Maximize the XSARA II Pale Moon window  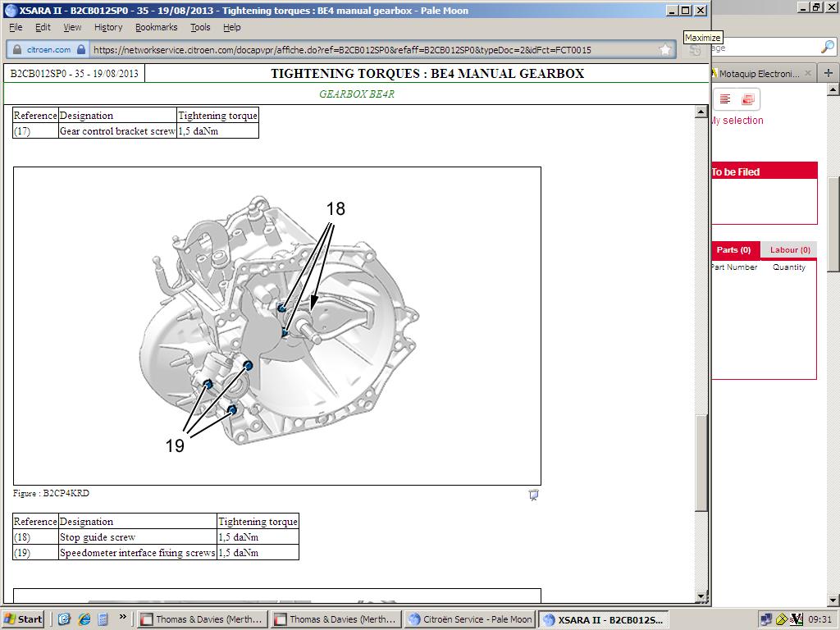(686, 10)
